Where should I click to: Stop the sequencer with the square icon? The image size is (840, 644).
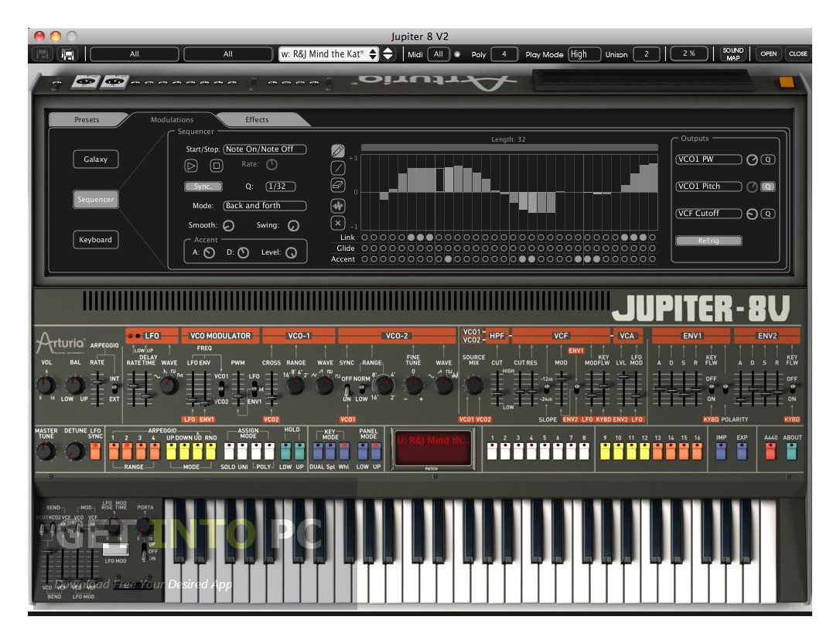[217, 166]
